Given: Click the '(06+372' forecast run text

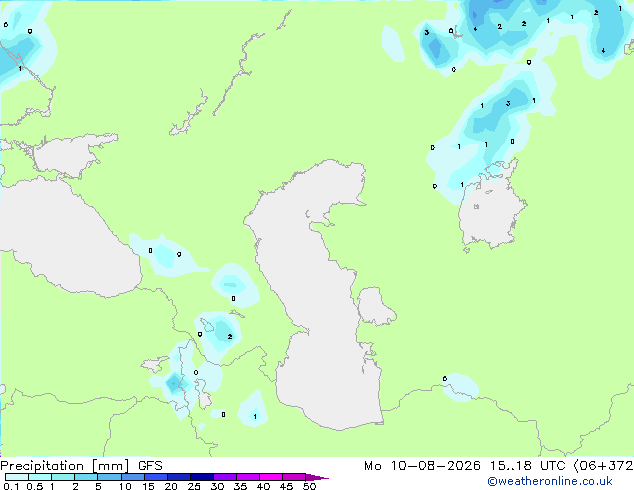Looking at the screenshot, I should click(603, 466).
